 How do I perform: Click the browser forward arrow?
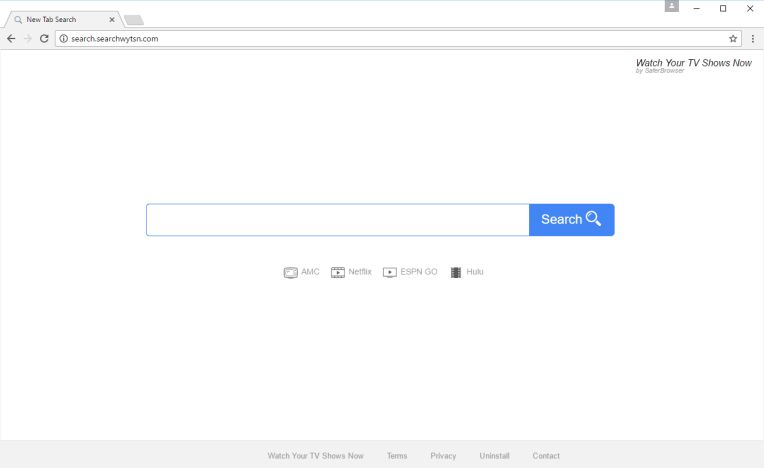pos(28,38)
